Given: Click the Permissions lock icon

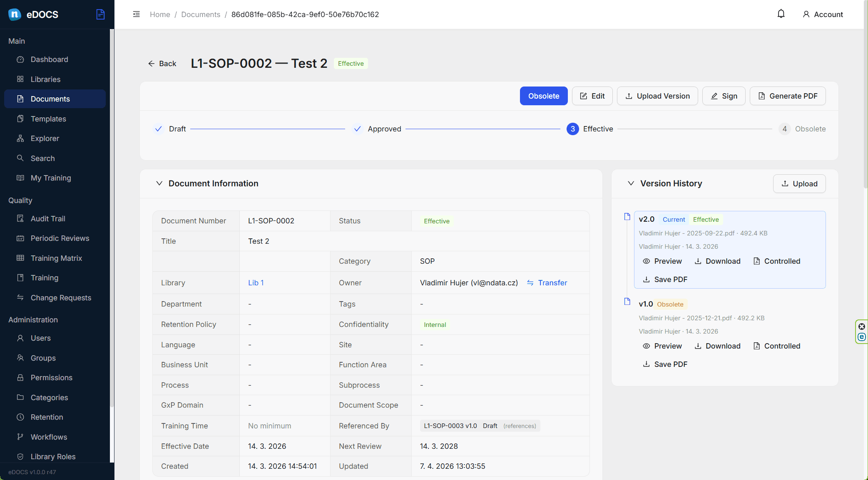Looking at the screenshot, I should tap(20, 377).
